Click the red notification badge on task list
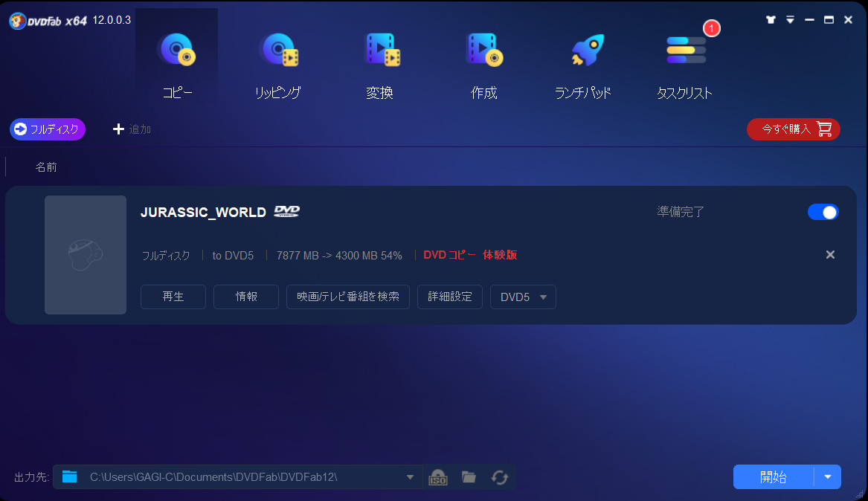Screen dimensions: 868x501 (x=711, y=28)
